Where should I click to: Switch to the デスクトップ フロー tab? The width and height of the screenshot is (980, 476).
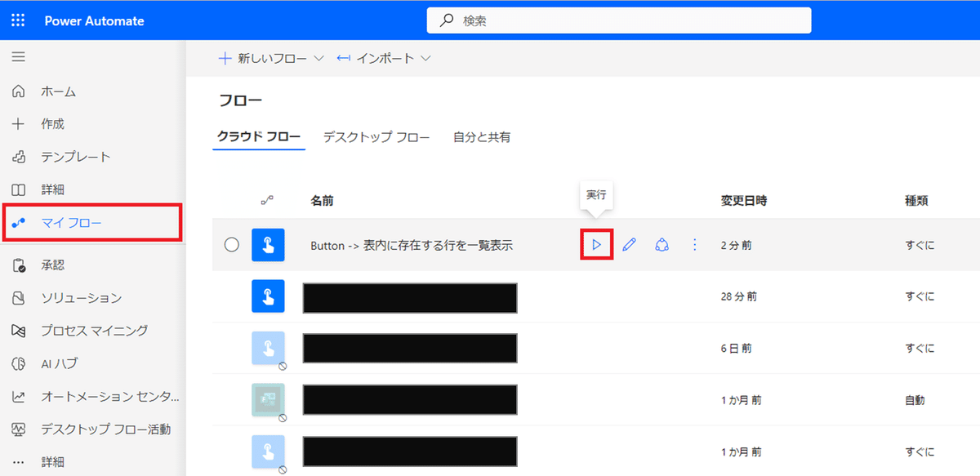tap(376, 137)
